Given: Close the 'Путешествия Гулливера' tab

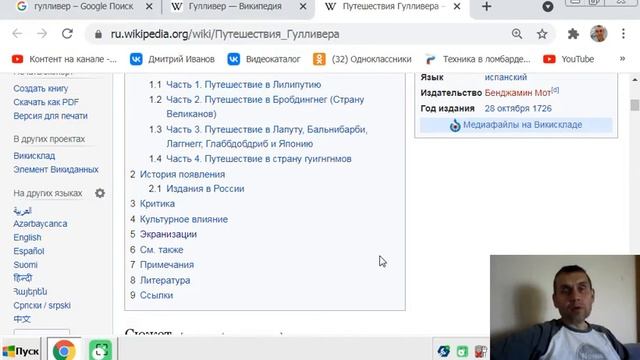Looking at the screenshot, I should tap(457, 7).
